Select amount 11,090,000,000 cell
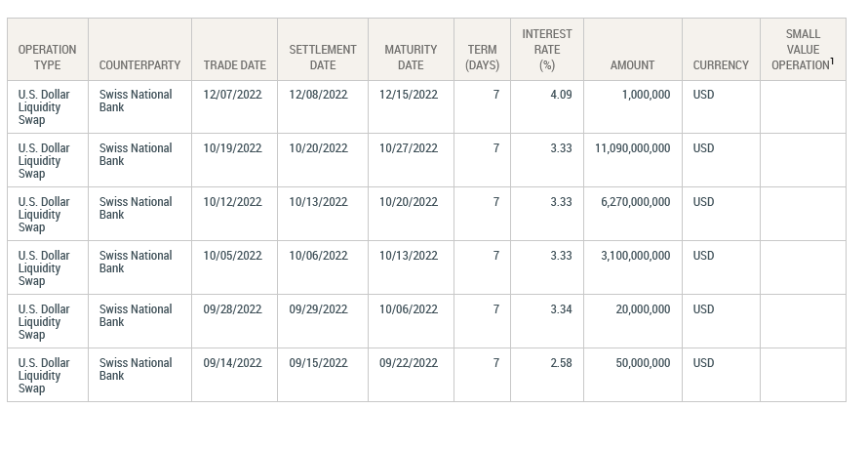 pyautogui.click(x=633, y=160)
